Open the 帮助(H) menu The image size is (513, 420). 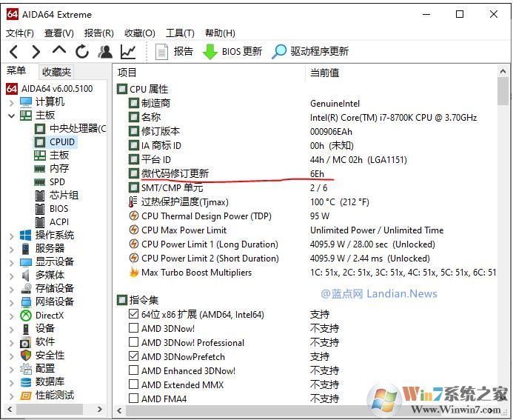(x=220, y=33)
